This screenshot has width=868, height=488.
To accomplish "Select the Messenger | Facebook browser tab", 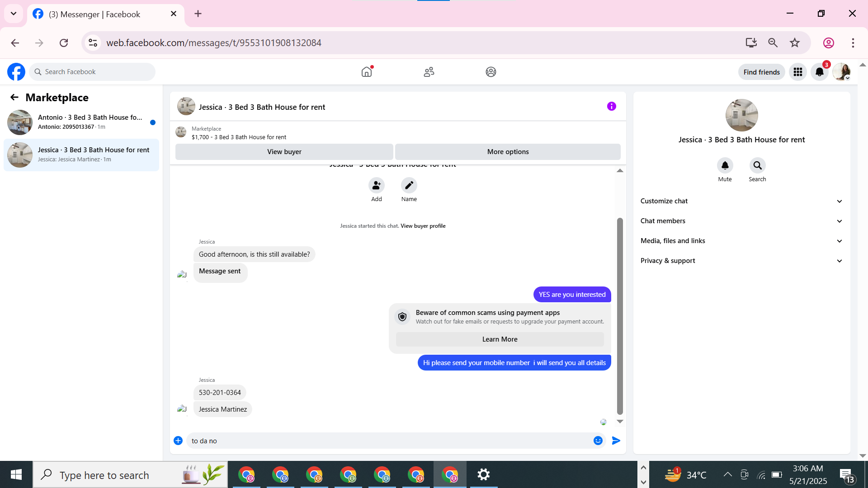I will [106, 14].
